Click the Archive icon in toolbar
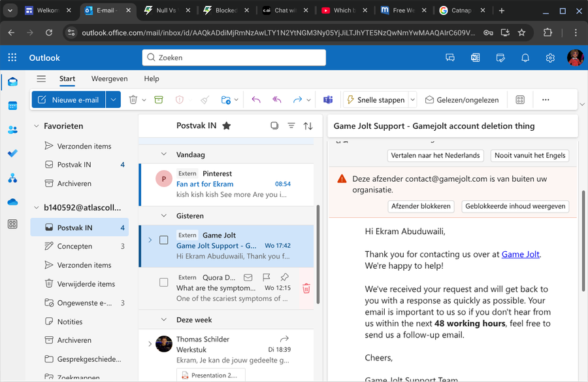This screenshot has width=588, height=382. point(159,99)
